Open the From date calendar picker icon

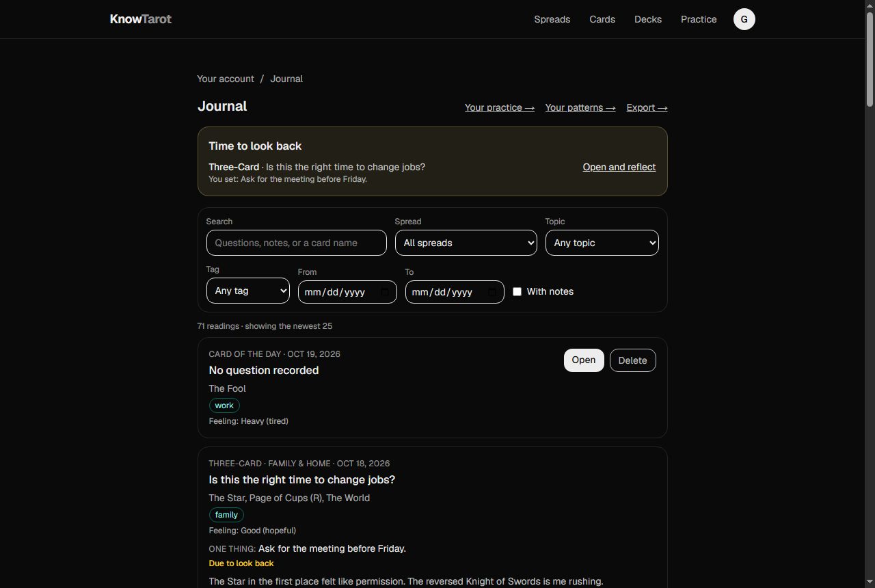(x=385, y=292)
